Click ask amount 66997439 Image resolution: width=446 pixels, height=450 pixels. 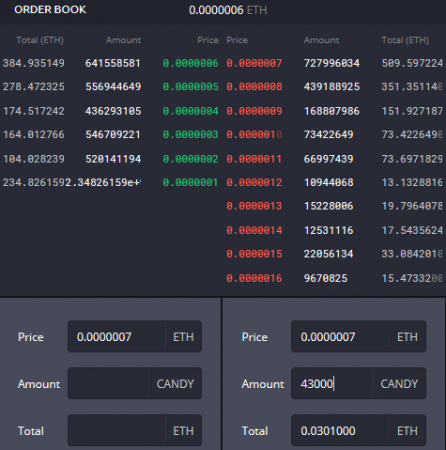329,159
